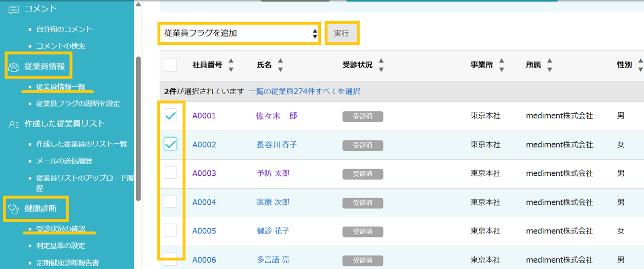Image resolution: width=644 pixels, height=269 pixels.
Task: Tick the select-all checkbox in table header
Action: [170, 65]
